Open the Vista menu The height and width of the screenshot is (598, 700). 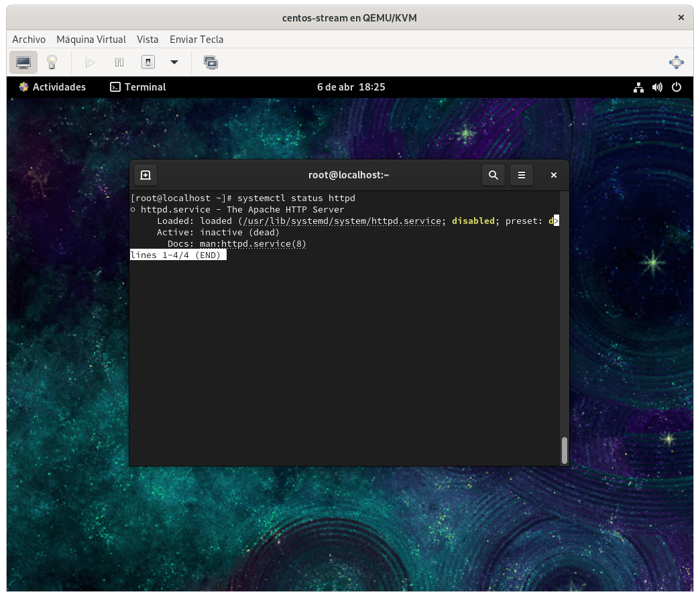point(148,40)
